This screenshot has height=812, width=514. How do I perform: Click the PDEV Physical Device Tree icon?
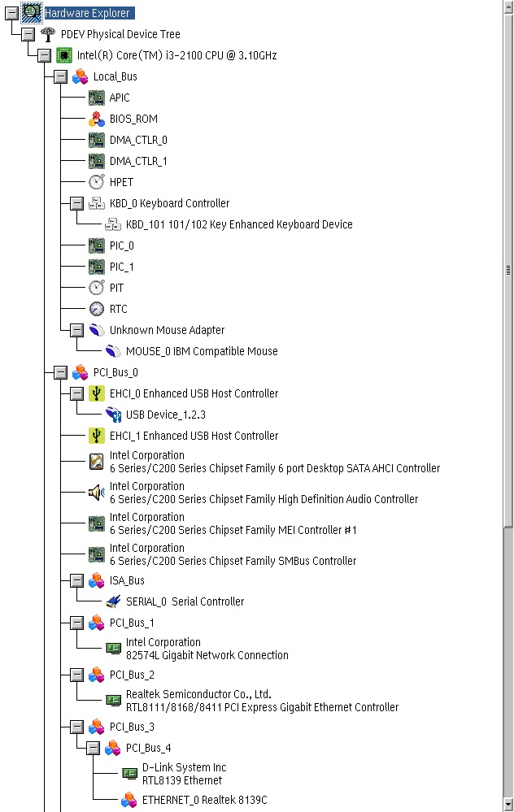tap(48, 34)
